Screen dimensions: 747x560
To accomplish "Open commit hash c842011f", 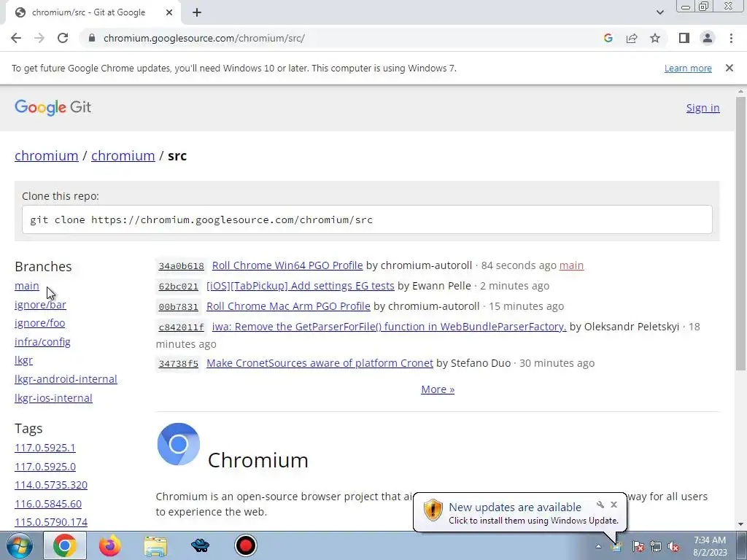I will point(181,327).
